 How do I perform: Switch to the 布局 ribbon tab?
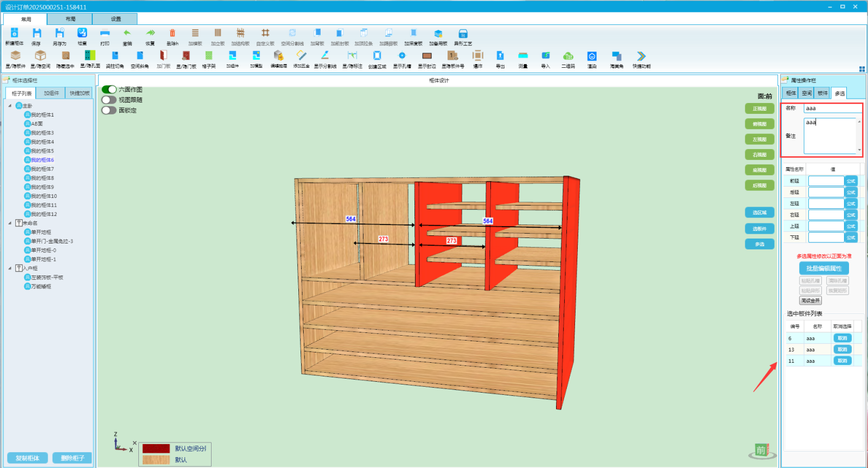[x=71, y=19]
